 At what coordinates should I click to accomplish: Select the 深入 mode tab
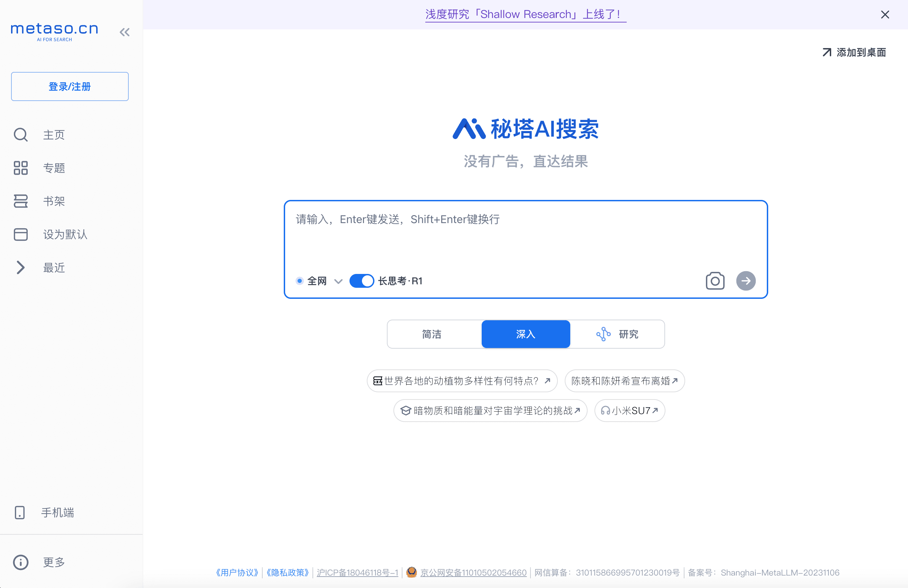click(525, 334)
